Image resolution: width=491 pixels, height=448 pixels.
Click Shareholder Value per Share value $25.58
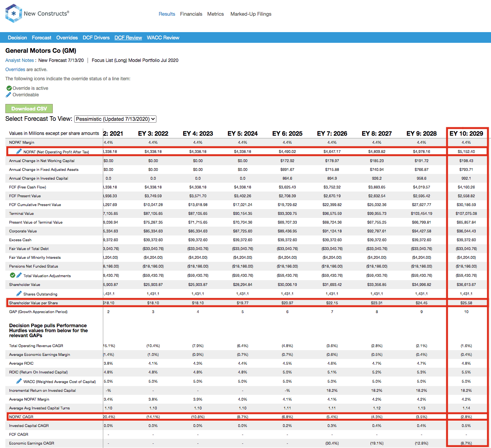click(466, 303)
